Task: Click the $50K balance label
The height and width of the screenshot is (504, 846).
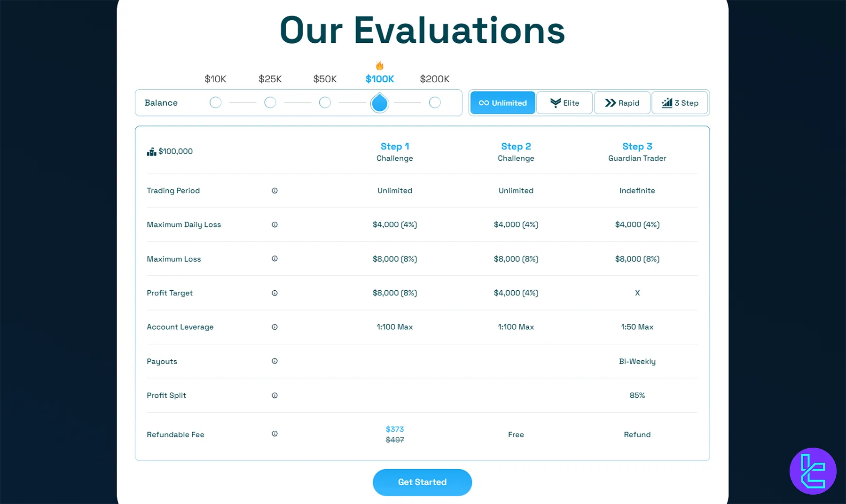Action: [325, 79]
